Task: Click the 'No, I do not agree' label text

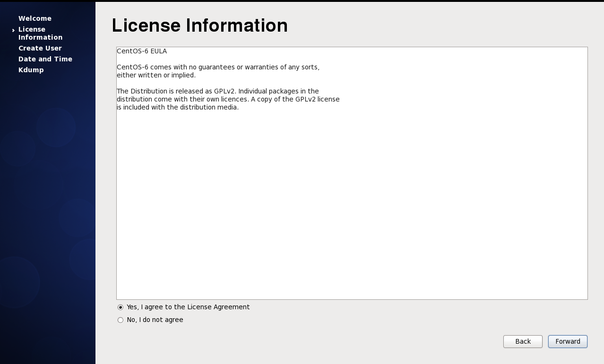Action: (x=155, y=320)
